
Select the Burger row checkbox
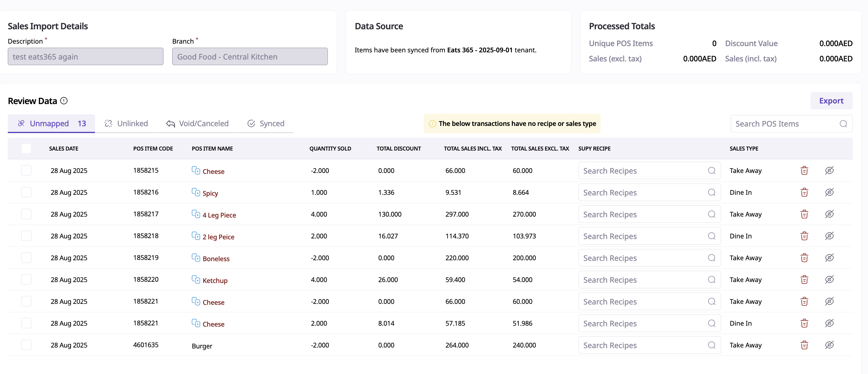click(x=26, y=345)
